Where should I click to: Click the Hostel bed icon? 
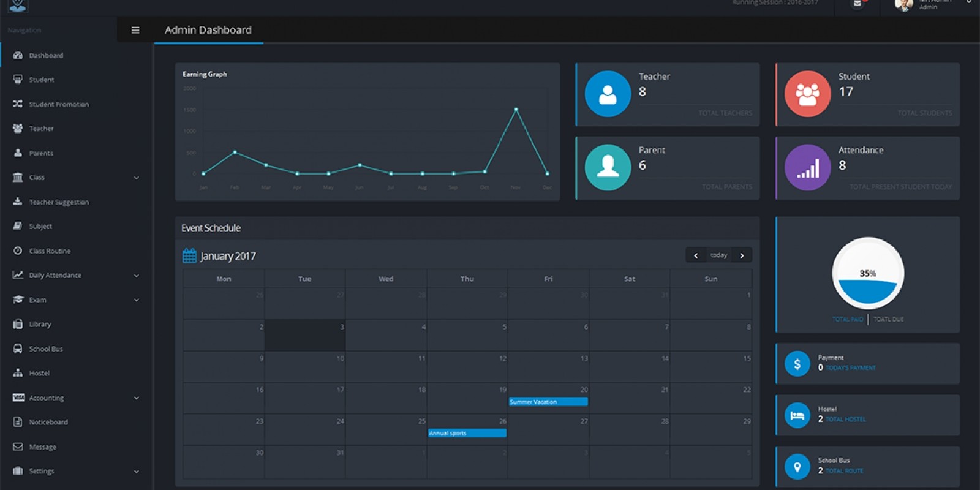point(797,415)
